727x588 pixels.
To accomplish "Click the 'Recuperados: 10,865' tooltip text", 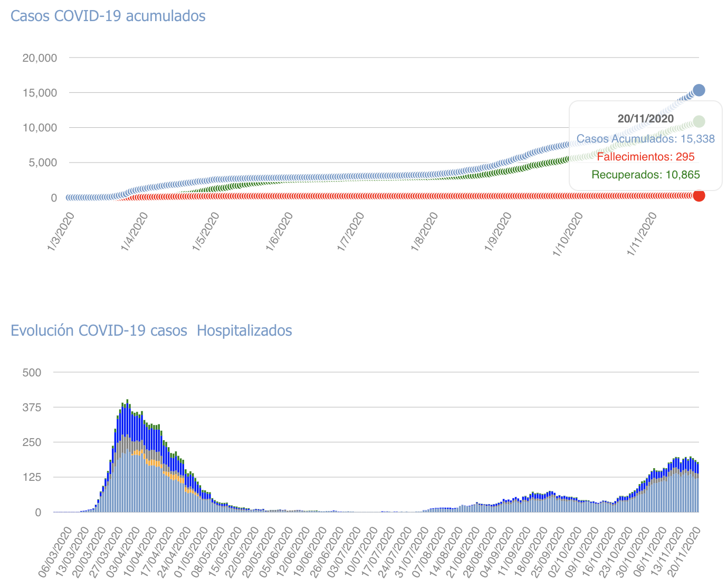I will [x=645, y=175].
